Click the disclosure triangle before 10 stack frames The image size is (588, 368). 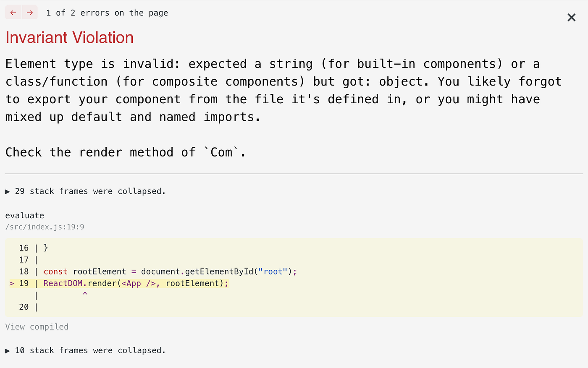pos(7,350)
